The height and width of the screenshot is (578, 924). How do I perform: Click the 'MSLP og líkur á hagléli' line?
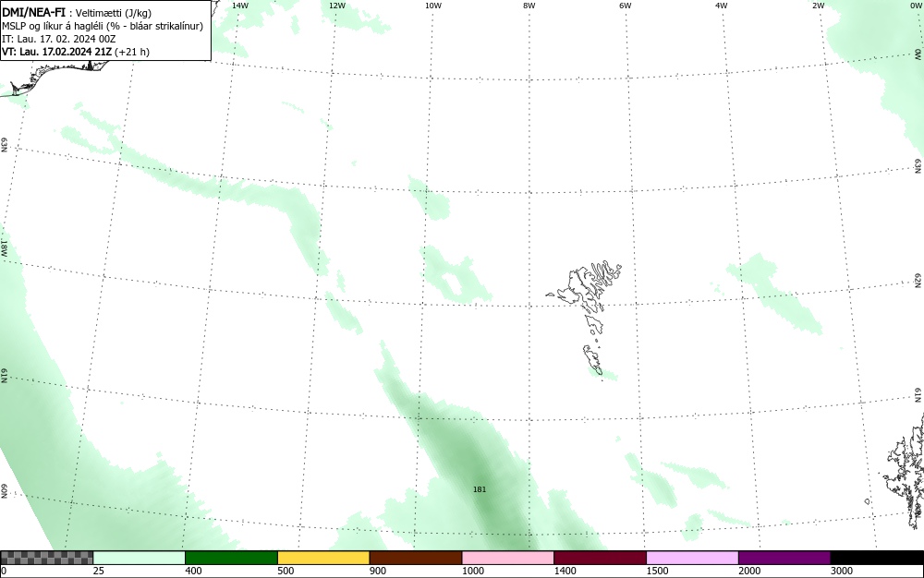click(x=103, y=26)
